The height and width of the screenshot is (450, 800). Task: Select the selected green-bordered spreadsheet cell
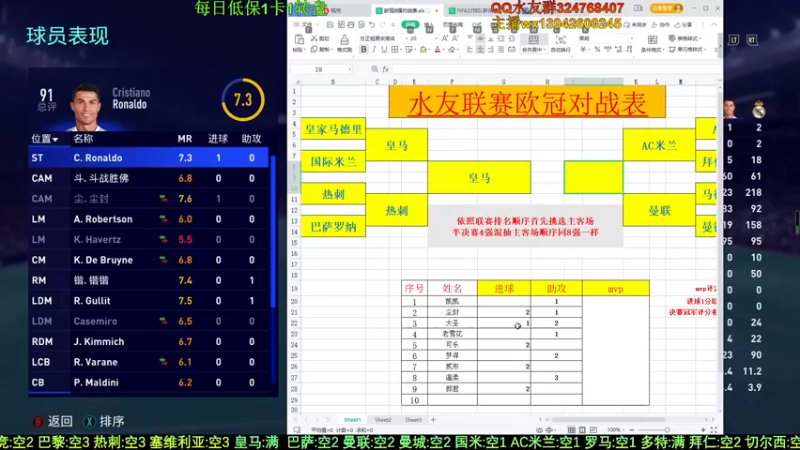click(x=593, y=177)
